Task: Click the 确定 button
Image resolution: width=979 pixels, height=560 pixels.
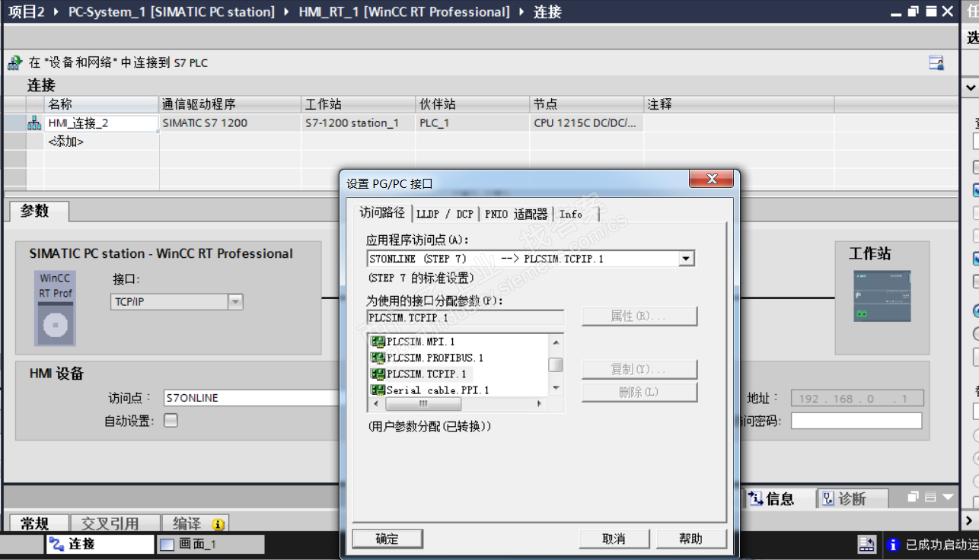Action: click(x=387, y=539)
